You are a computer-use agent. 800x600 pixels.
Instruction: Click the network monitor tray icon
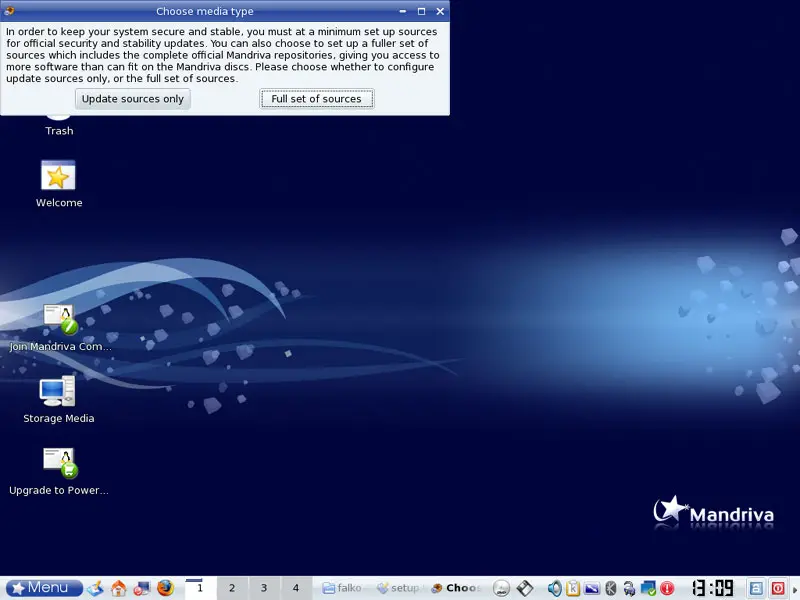648,588
